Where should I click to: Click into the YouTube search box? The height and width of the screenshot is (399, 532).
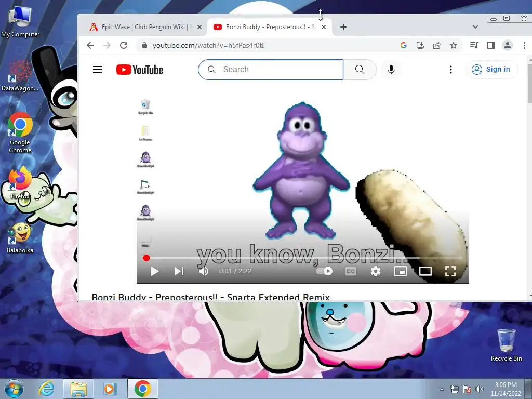271,70
